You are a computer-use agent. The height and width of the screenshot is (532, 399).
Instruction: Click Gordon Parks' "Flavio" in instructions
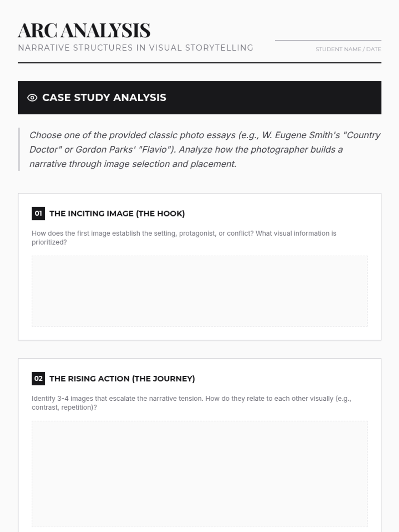pos(126,150)
